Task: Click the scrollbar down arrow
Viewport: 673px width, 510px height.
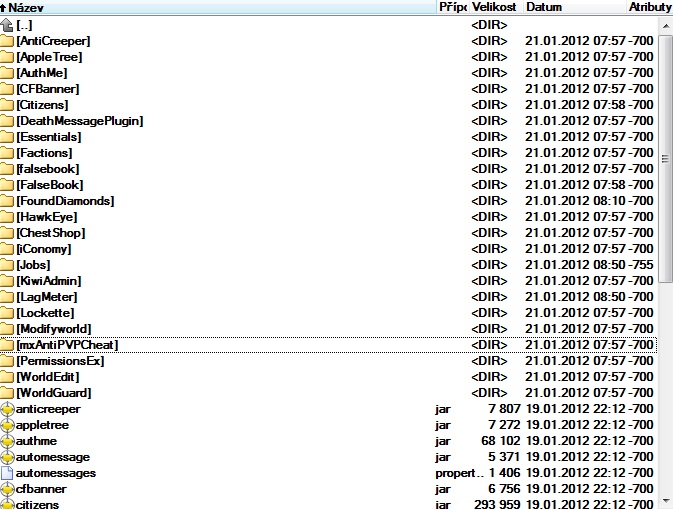Action: click(x=665, y=501)
